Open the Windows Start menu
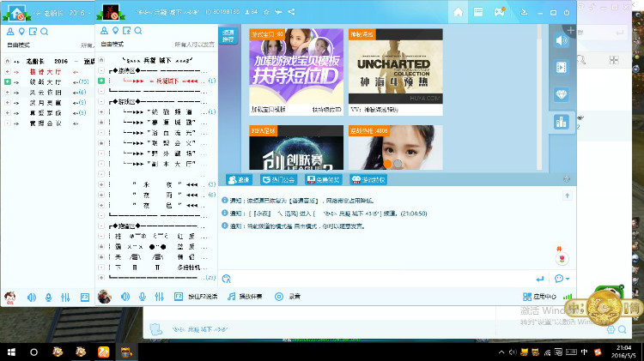644x361 pixels. tap(11, 352)
